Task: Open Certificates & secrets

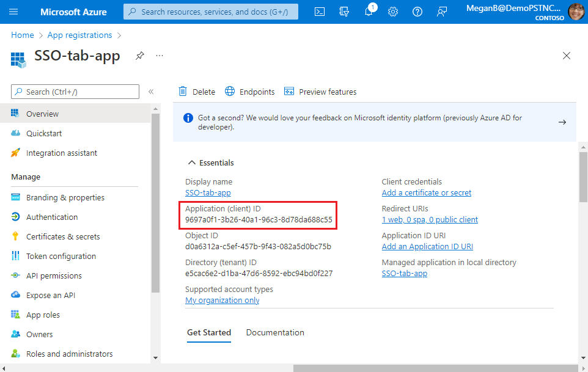Action: (75, 237)
